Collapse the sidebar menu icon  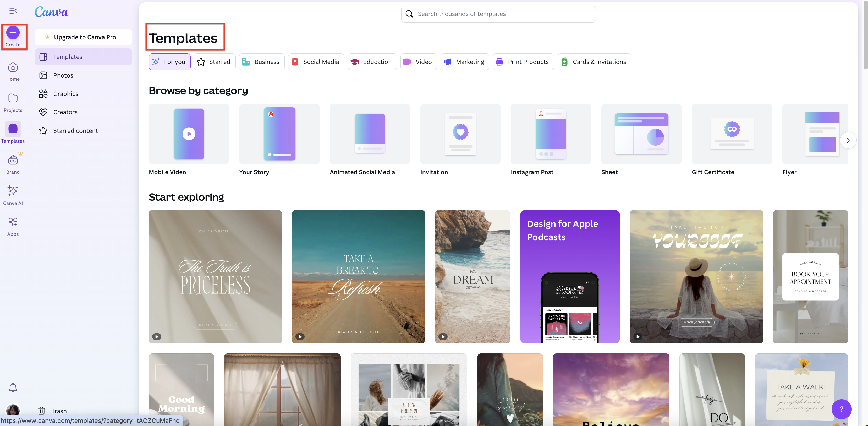point(13,11)
